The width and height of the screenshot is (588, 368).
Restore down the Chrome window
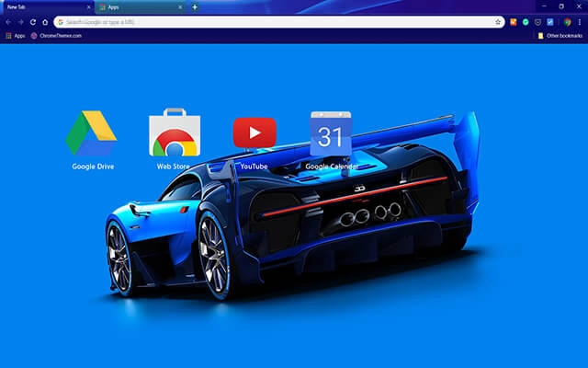coord(561,6)
